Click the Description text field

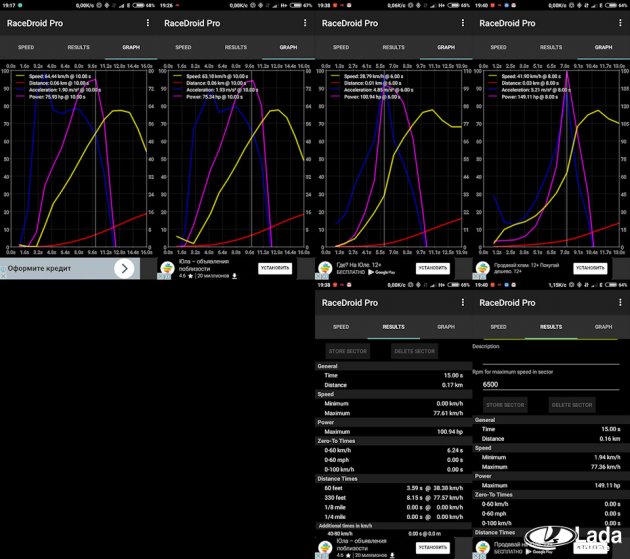pyautogui.click(x=550, y=357)
